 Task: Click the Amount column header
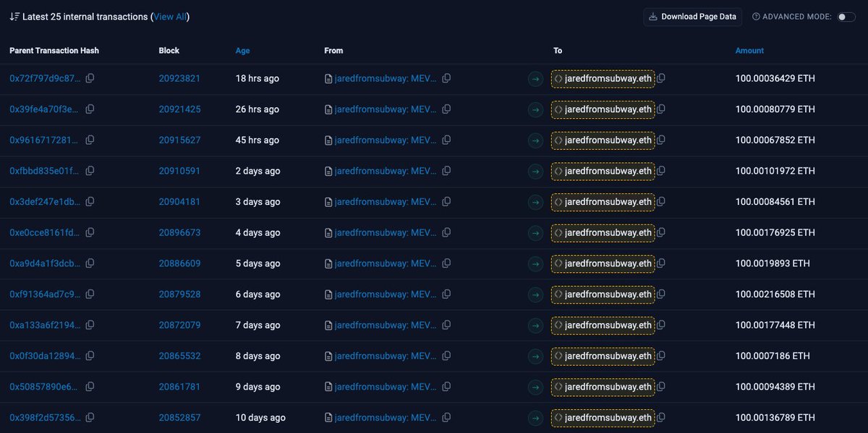[x=749, y=51]
